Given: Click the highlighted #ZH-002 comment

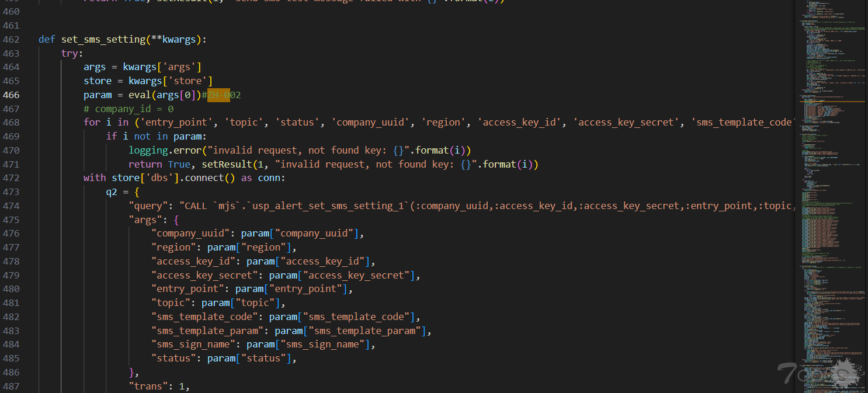Looking at the screenshot, I should 224,95.
